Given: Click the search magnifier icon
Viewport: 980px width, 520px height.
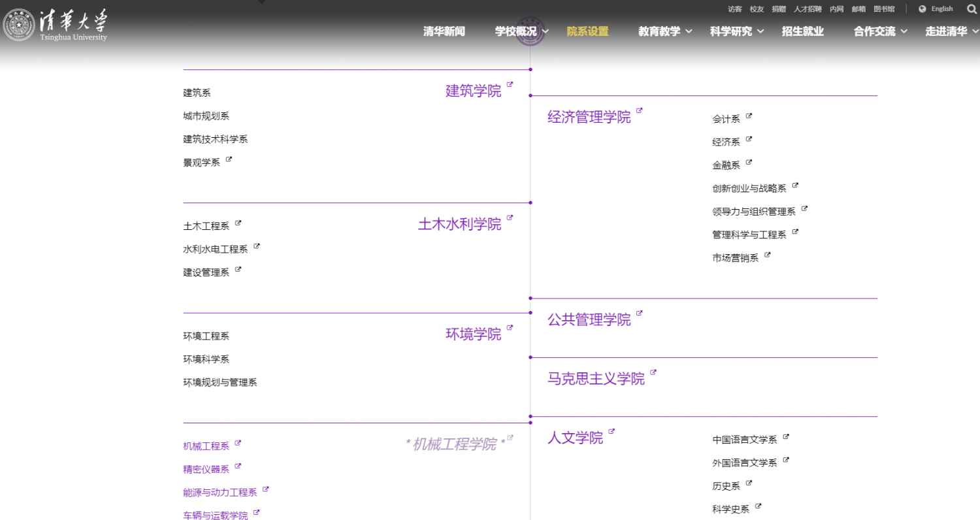Looking at the screenshot, I should pyautogui.click(x=971, y=9).
